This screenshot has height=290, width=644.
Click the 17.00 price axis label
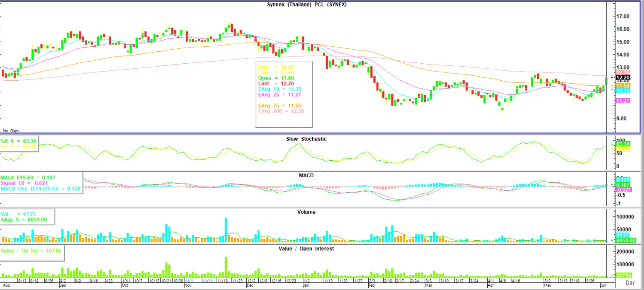(x=623, y=16)
